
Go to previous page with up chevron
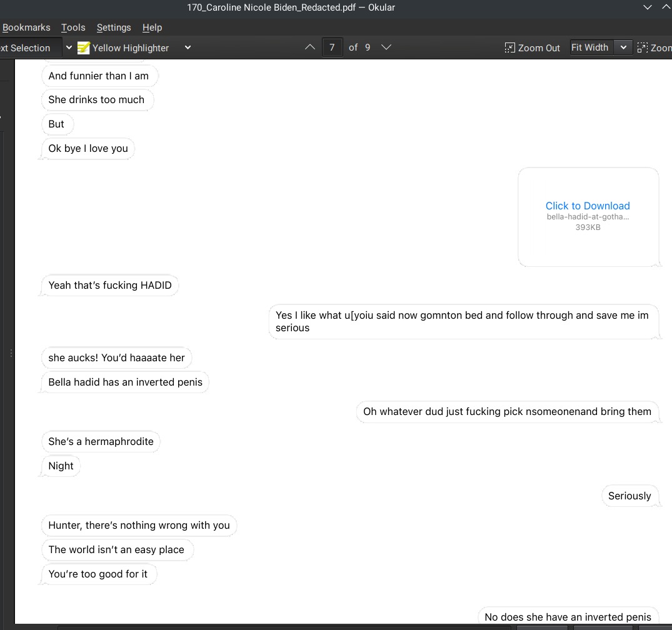tap(310, 47)
